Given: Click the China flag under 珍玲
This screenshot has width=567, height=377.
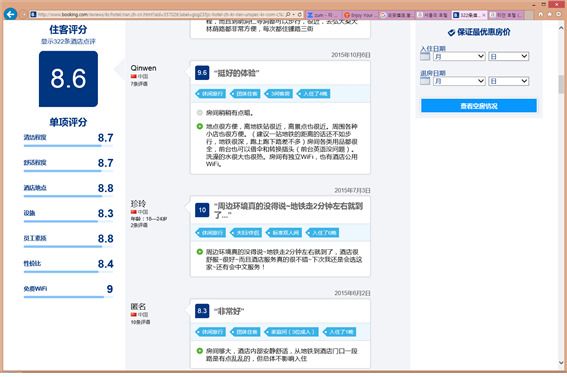Looking at the screenshot, I should tap(133, 212).
